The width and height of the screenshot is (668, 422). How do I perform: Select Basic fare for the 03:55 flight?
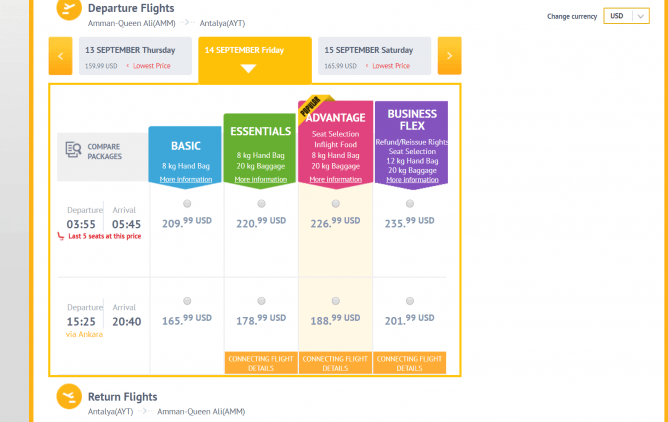pyautogui.click(x=187, y=203)
